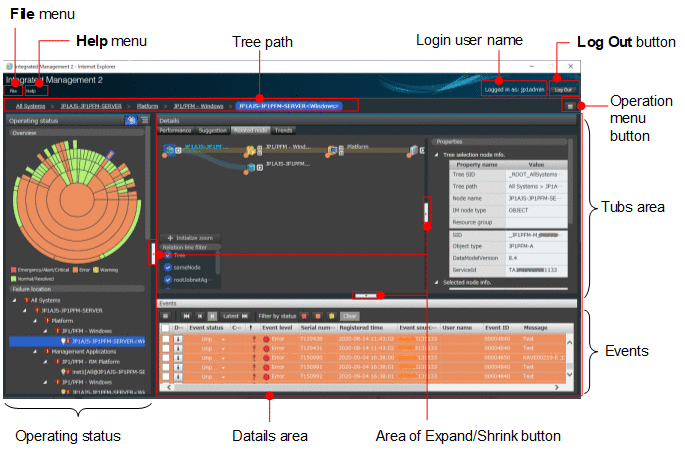Viewport: 685px width, 452px height.
Task: Select Platform item in Failure location tree
Action: coord(62,321)
